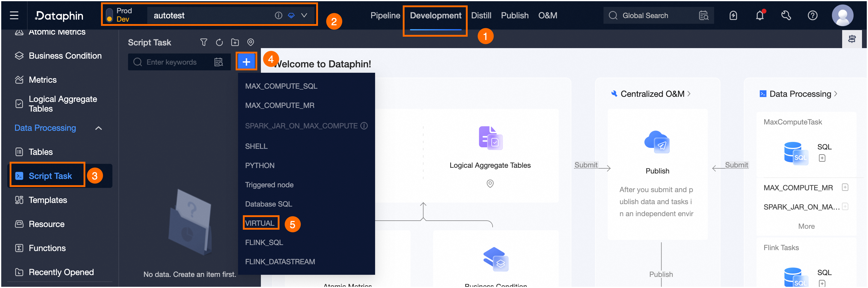Click the calendar search icon in keywords box
Viewport: 868px width, 288px height.
pos(219,62)
